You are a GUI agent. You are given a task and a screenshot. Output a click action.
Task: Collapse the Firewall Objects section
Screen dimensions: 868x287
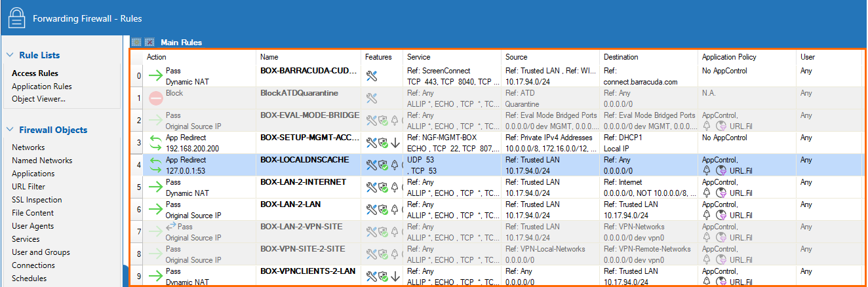[10, 130]
